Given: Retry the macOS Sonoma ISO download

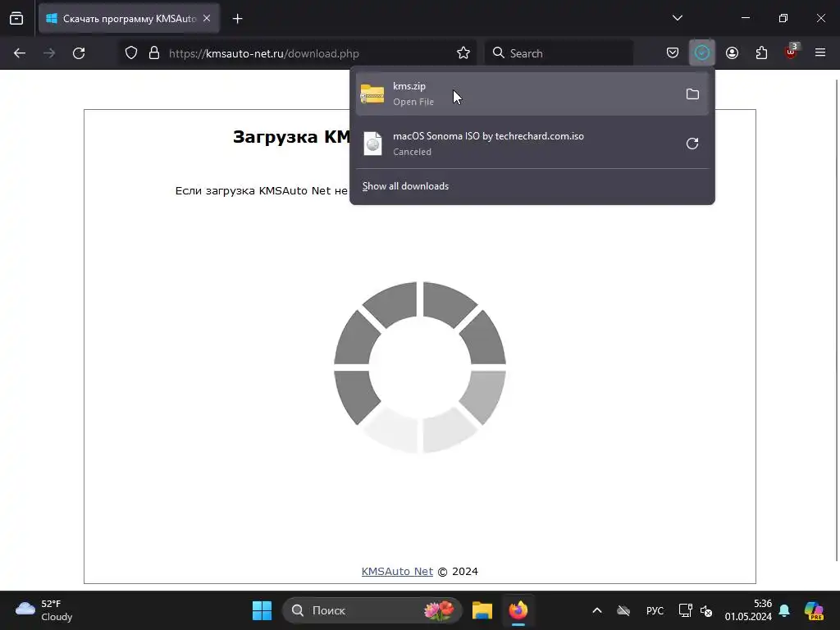Looking at the screenshot, I should pos(692,144).
